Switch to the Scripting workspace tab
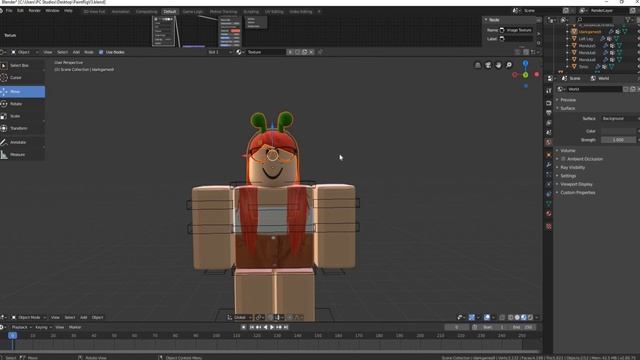The height and width of the screenshot is (360, 640). coord(251,11)
